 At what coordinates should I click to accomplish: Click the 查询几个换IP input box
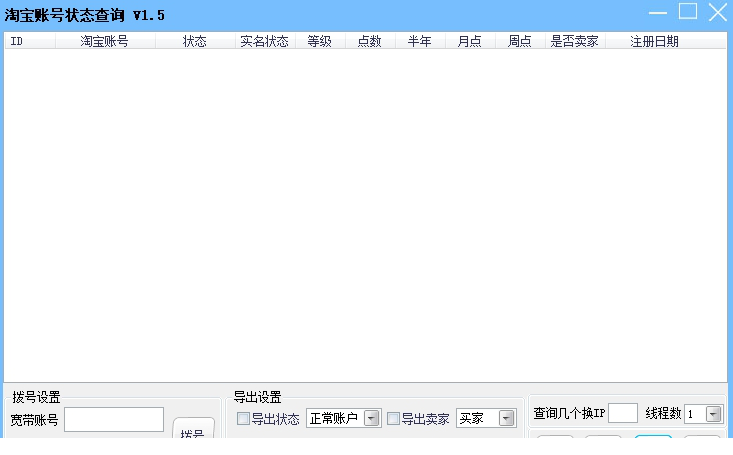[623, 413]
